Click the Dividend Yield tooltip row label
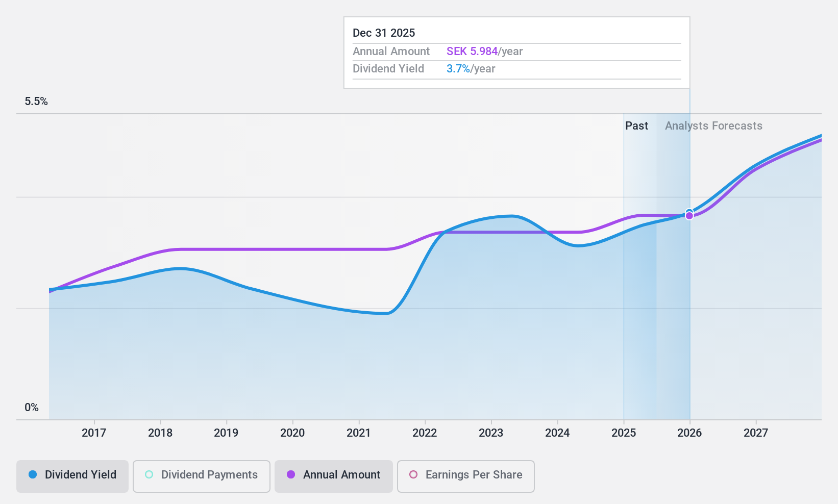838x504 pixels. pos(388,69)
